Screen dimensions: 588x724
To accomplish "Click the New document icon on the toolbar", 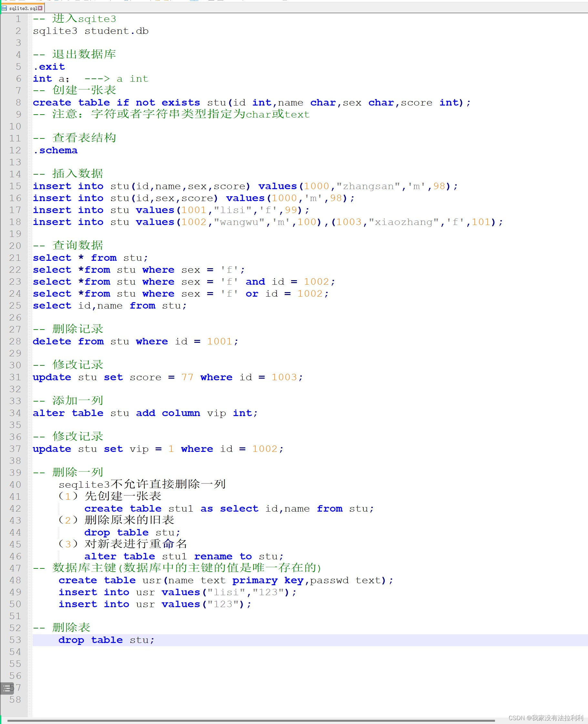I will [5, 2].
